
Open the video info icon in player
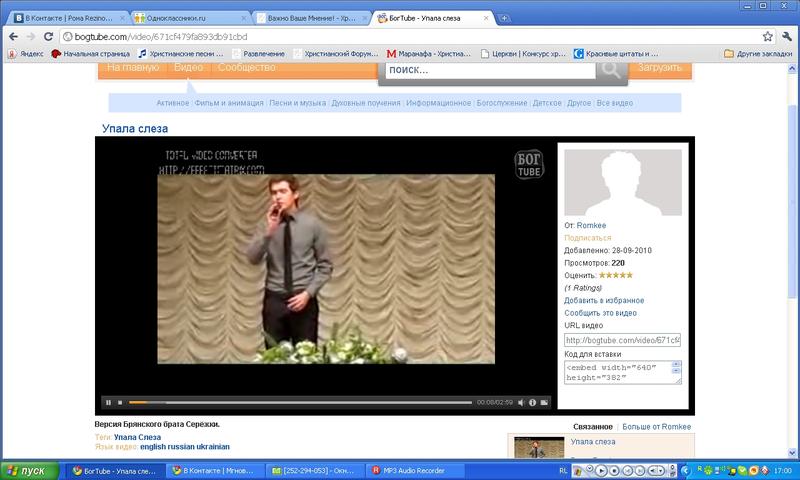pos(532,403)
